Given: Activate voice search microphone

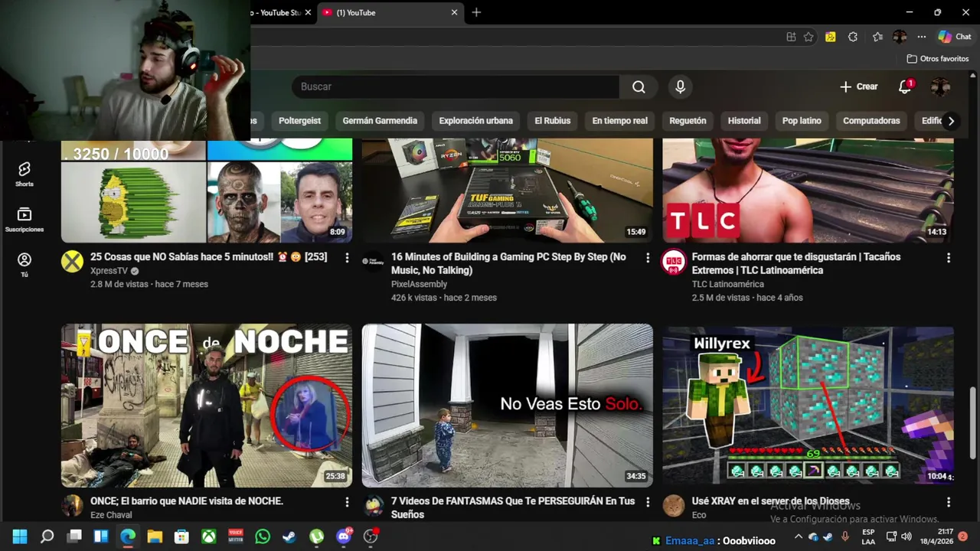Looking at the screenshot, I should (680, 86).
